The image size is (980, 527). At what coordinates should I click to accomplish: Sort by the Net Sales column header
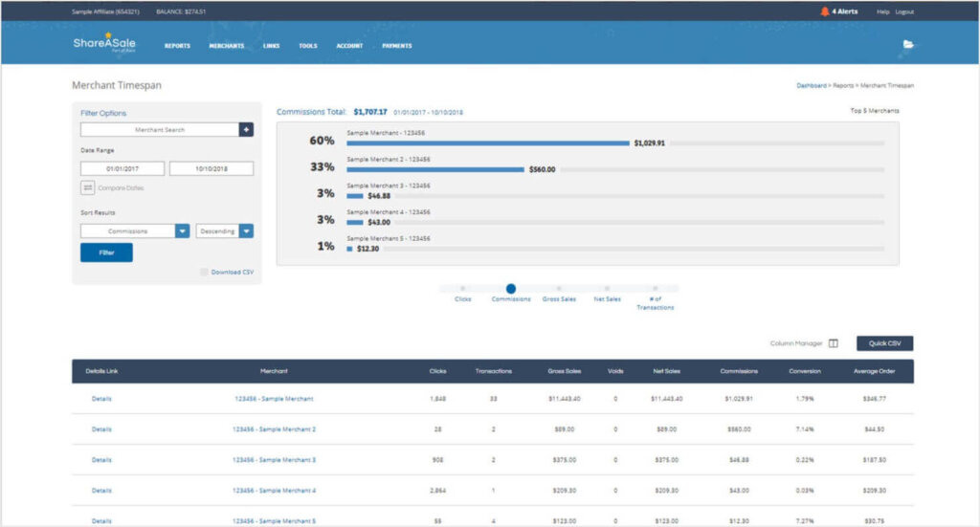[x=666, y=371]
